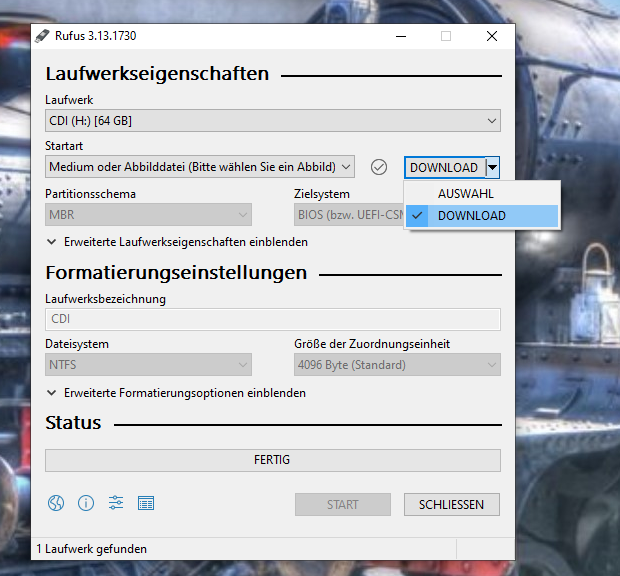
Task: Click the Status heading
Action: pos(73,423)
